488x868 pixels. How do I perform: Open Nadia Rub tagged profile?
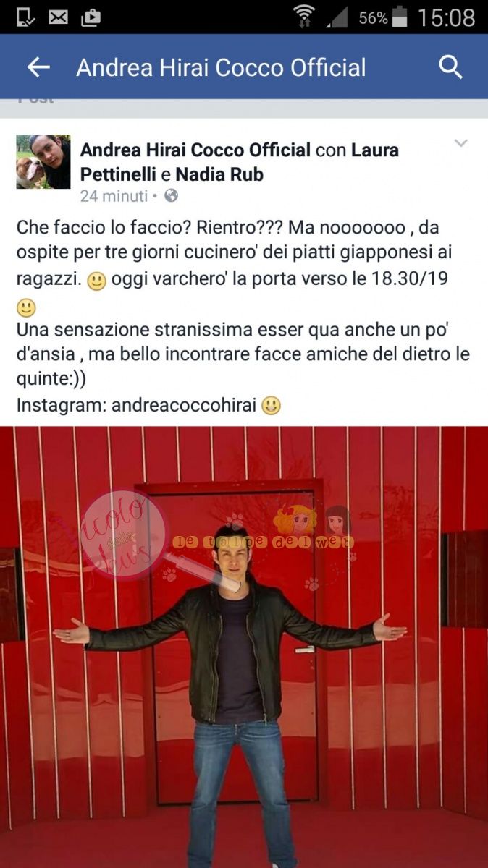[219, 174]
